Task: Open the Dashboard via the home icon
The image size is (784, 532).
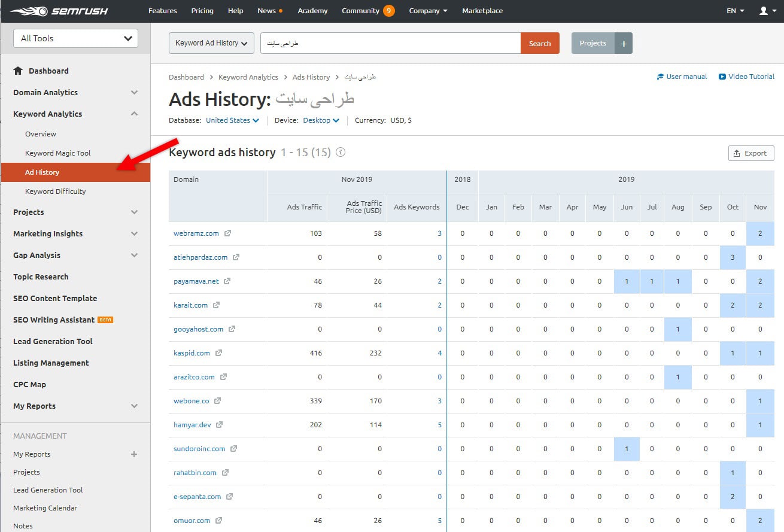Action: (18, 71)
